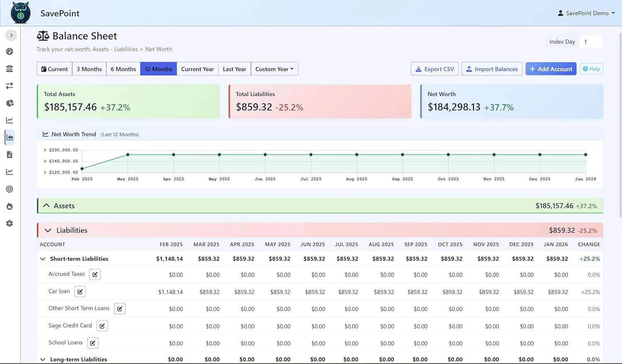Click the ACCOUNT column header
This screenshot has width=622, height=364.
(52, 244)
